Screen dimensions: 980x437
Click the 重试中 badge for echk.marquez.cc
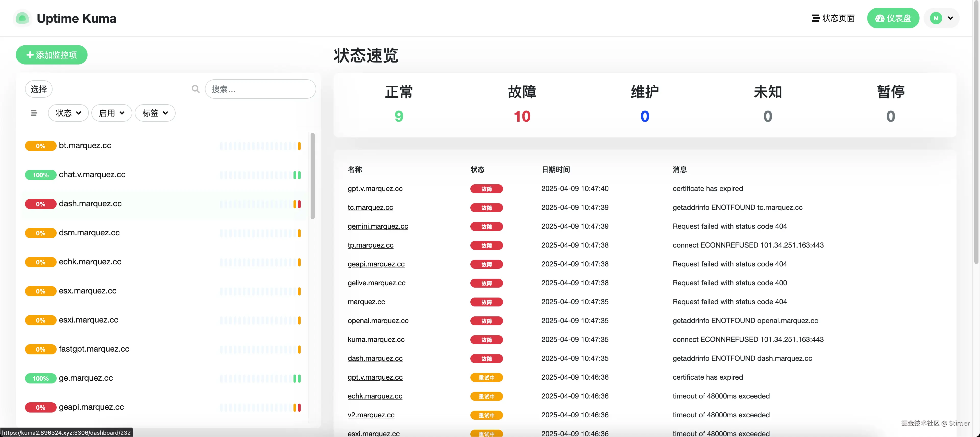pyautogui.click(x=486, y=396)
